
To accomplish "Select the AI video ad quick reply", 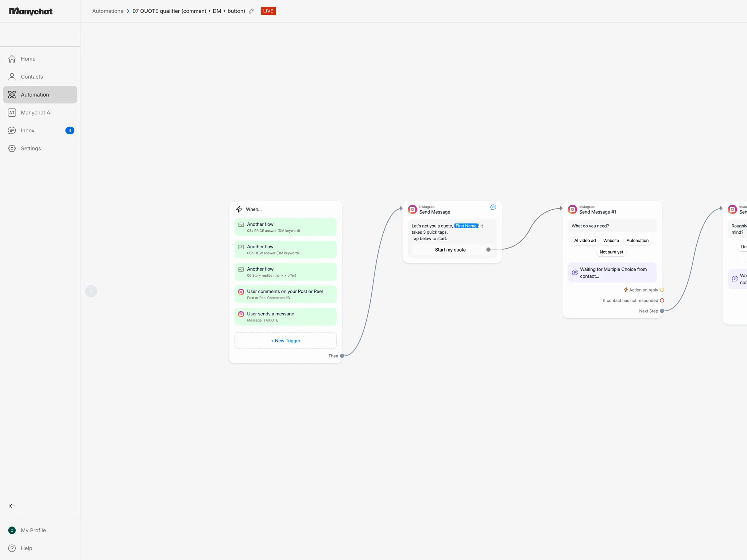I will tap(585, 241).
